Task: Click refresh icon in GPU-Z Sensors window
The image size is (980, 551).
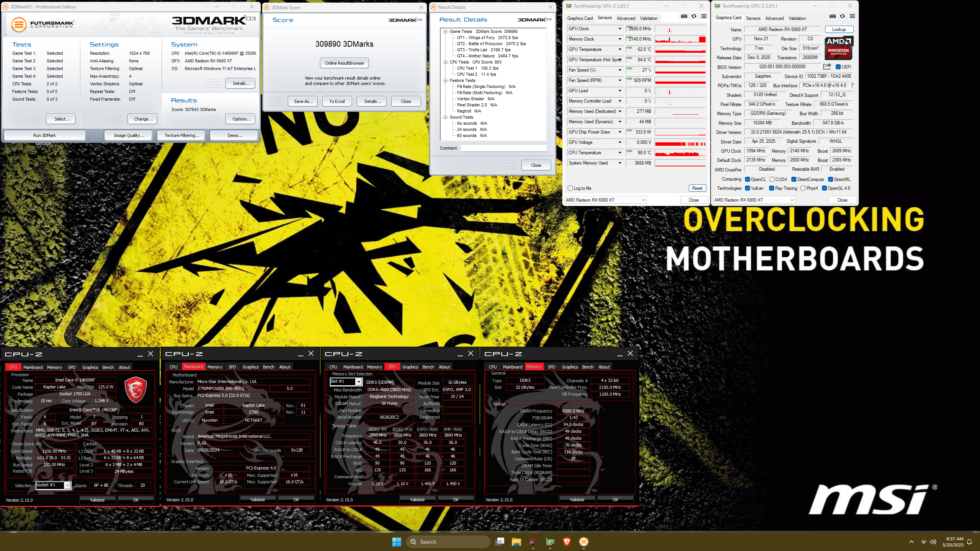Action: click(x=694, y=16)
